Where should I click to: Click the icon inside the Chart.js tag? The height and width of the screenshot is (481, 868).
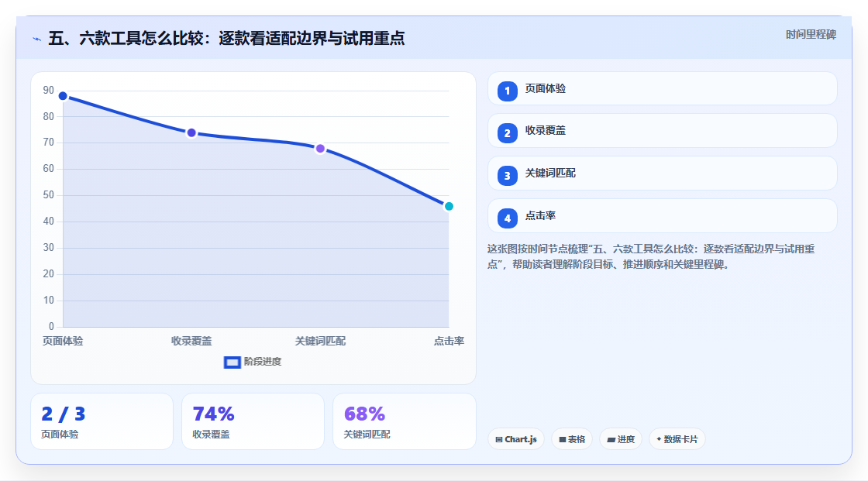pos(499,439)
